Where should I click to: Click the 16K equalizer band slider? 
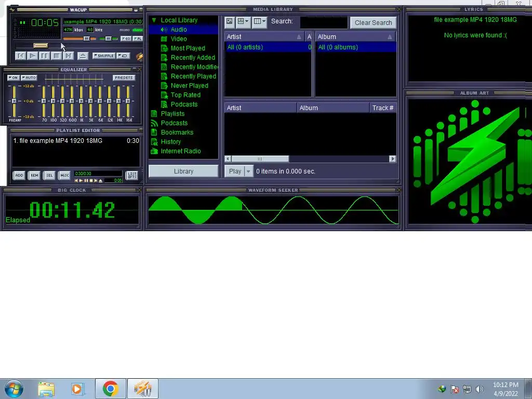pyautogui.click(x=128, y=101)
